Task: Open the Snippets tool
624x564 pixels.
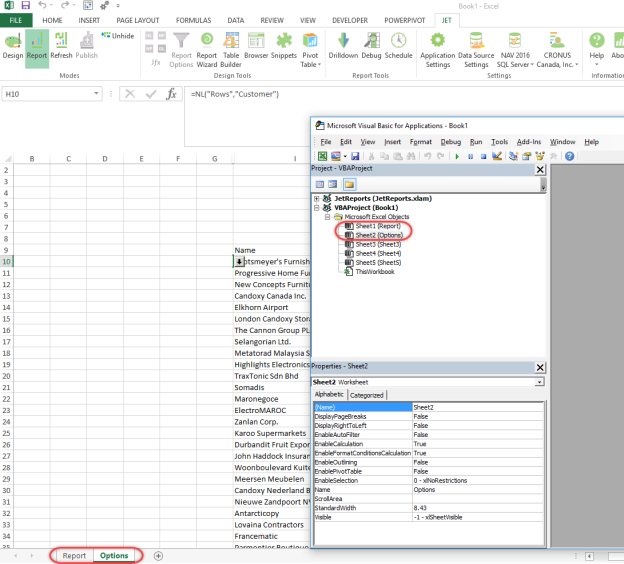Action: coord(284,46)
